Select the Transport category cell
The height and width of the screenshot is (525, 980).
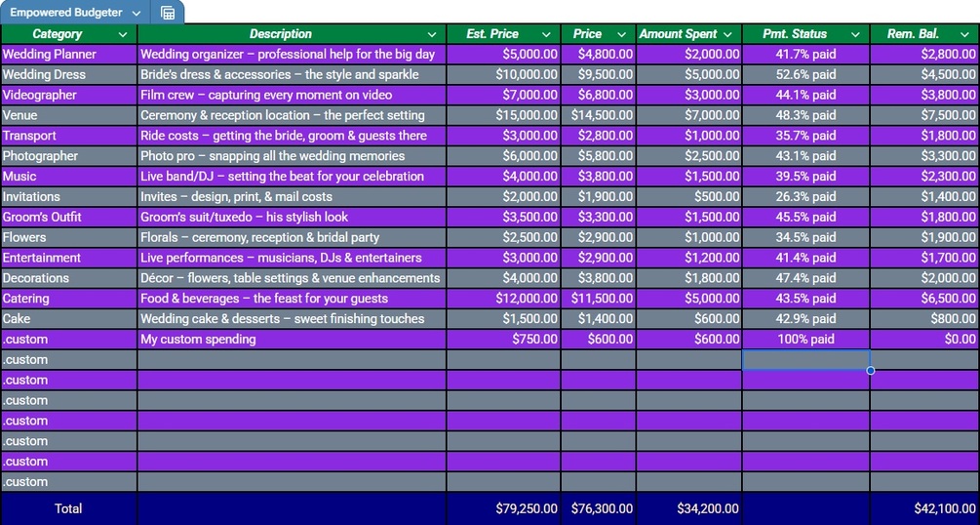(x=69, y=136)
